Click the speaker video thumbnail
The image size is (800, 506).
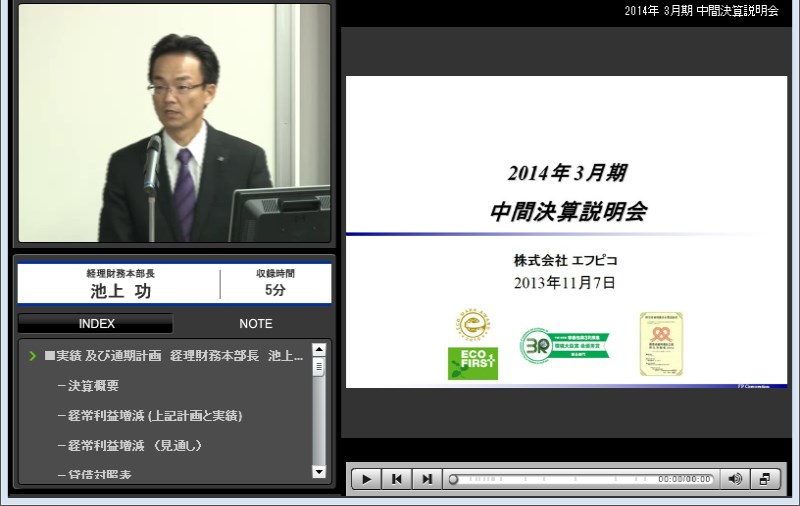click(x=174, y=122)
